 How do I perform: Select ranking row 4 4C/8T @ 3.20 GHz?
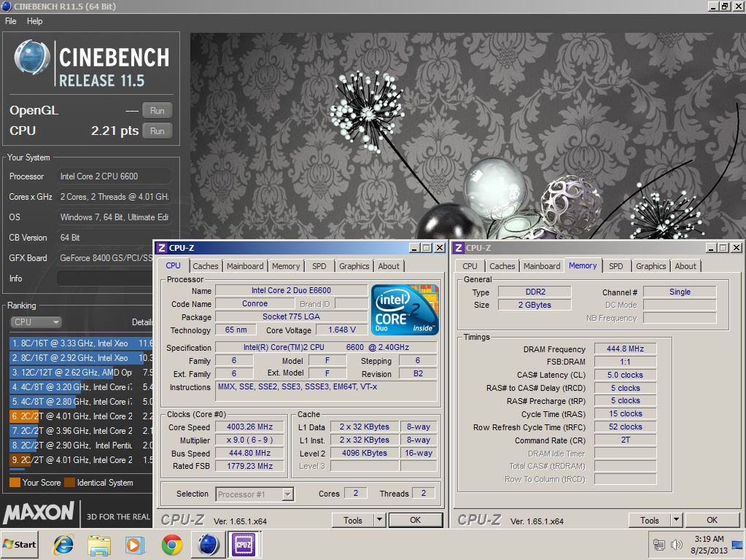(82, 386)
